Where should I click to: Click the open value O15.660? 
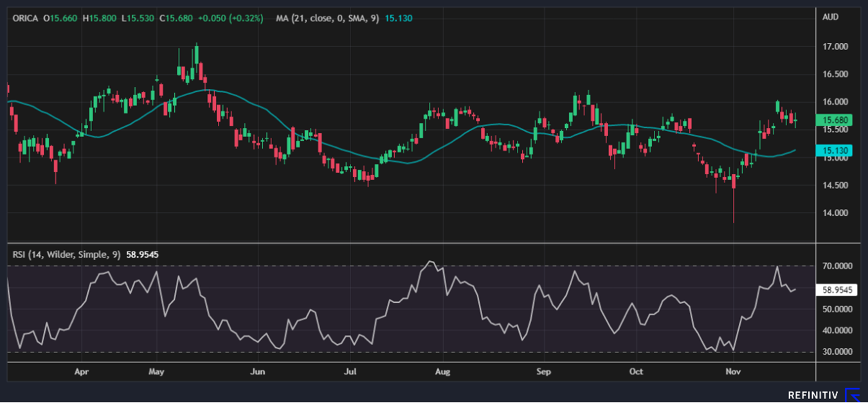point(60,19)
